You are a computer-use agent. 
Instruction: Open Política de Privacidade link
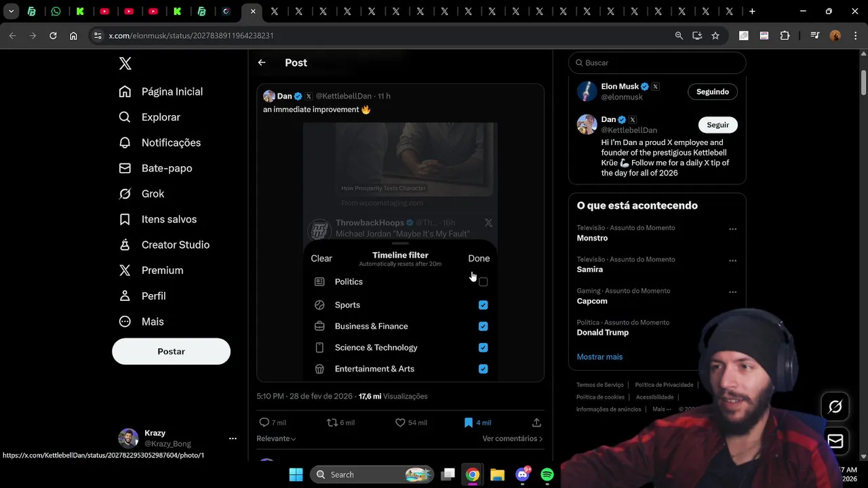(x=664, y=385)
